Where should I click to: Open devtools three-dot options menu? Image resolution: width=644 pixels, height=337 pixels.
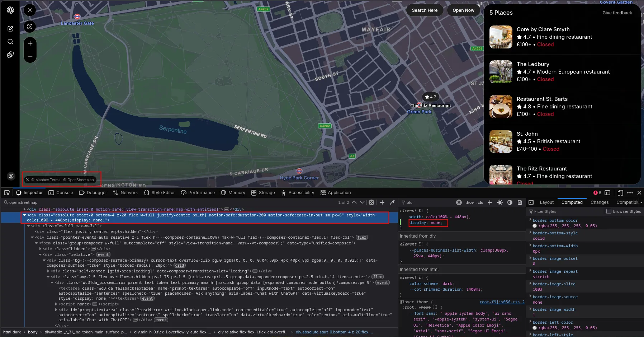[630, 193]
